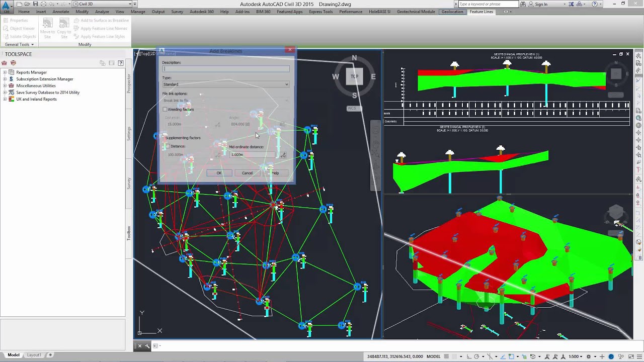
Task: Open the Home ribbon tab
Action: (24, 12)
